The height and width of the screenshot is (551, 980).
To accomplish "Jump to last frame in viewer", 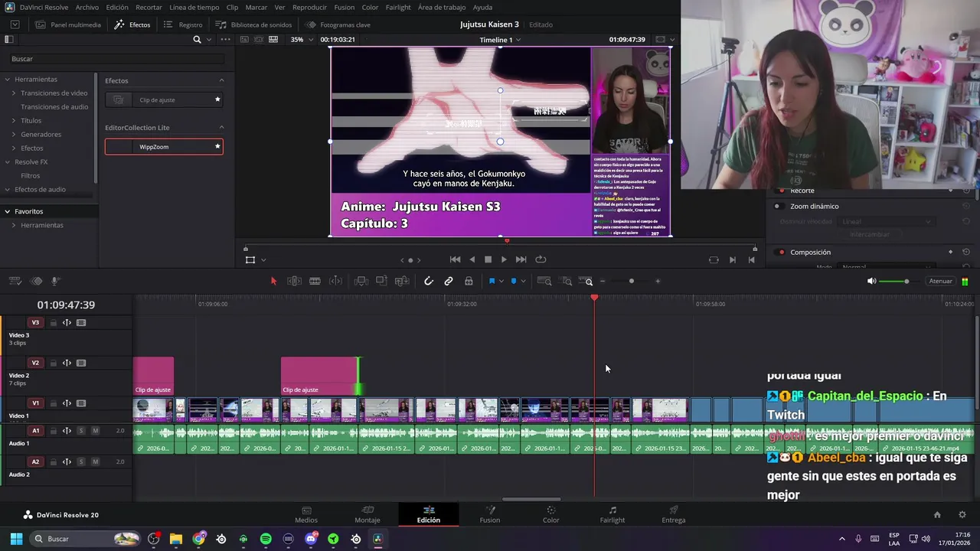I will tap(521, 259).
